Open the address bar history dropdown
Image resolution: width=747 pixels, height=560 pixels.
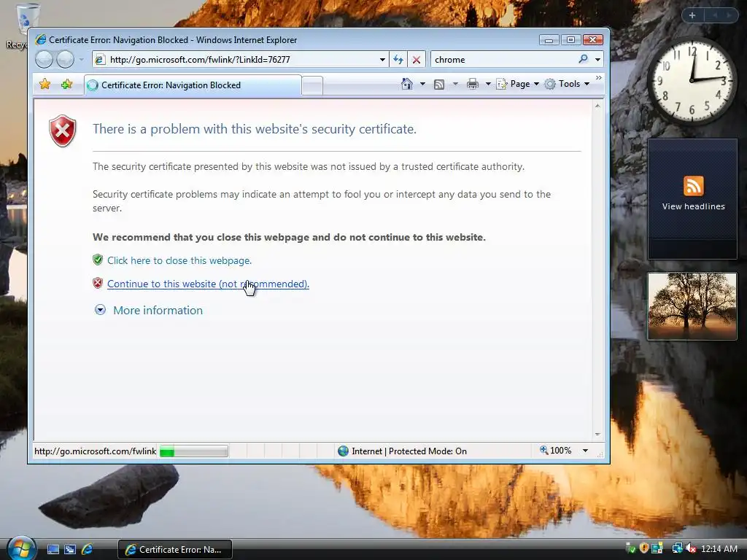382,60
